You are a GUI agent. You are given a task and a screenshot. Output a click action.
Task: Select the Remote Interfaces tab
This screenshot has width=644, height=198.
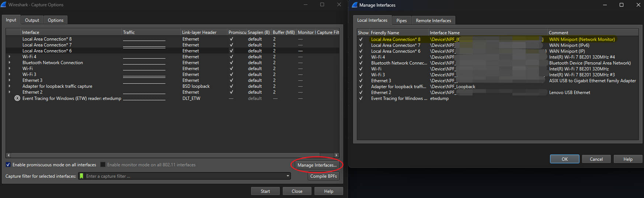coord(434,21)
